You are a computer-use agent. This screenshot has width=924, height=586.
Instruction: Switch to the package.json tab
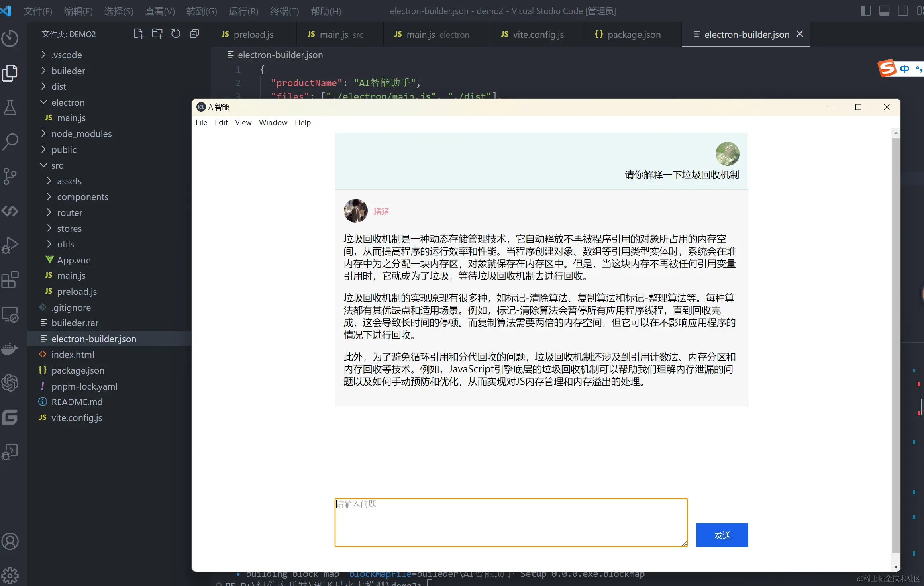633,35
